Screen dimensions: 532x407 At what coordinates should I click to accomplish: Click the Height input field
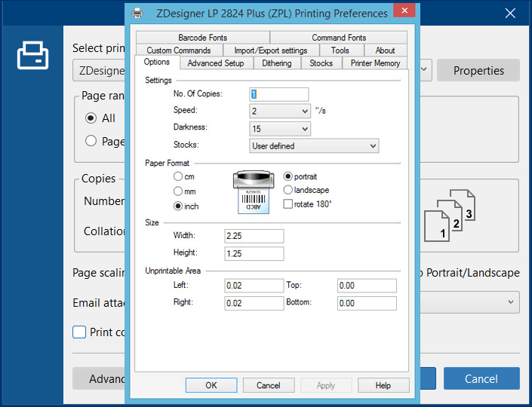254,253
